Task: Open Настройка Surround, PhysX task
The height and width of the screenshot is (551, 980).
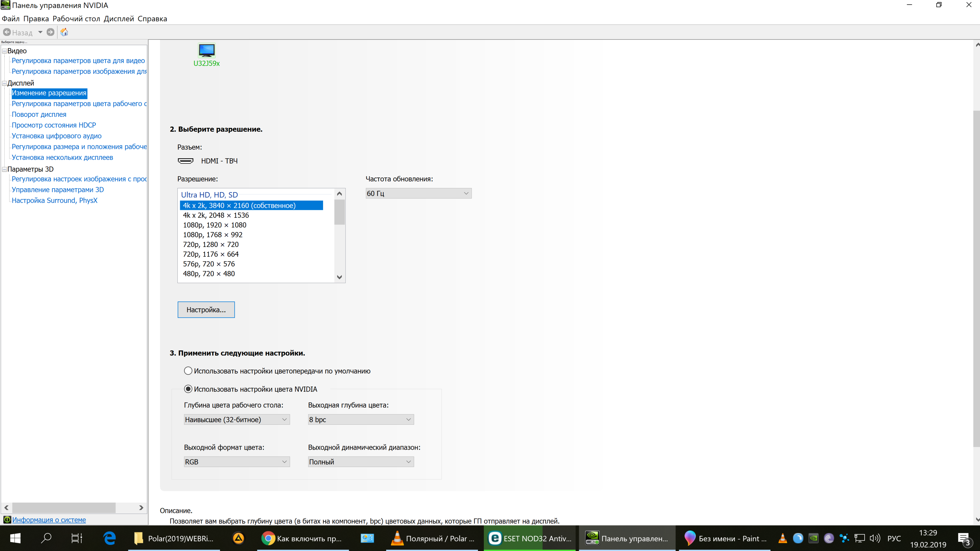Action: [54, 201]
